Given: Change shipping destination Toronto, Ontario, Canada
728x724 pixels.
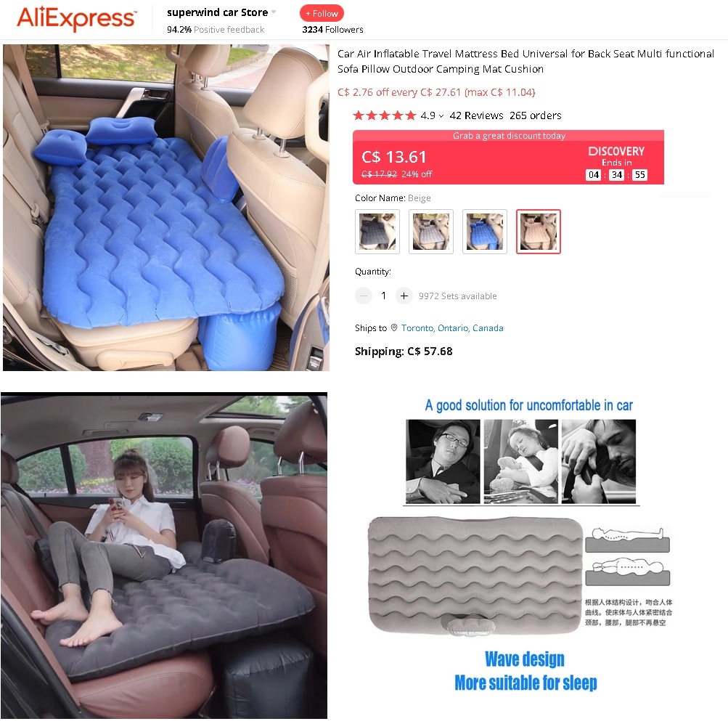Looking at the screenshot, I should tap(452, 328).
